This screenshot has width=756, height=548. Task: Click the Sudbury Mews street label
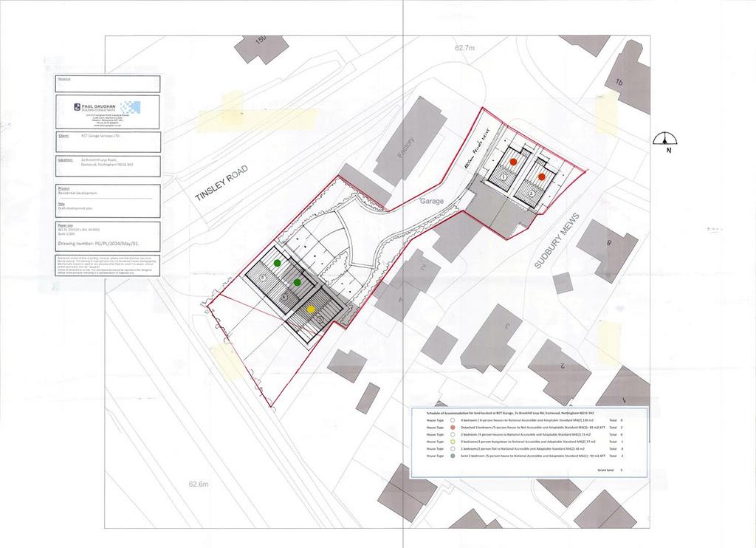[x=557, y=242]
